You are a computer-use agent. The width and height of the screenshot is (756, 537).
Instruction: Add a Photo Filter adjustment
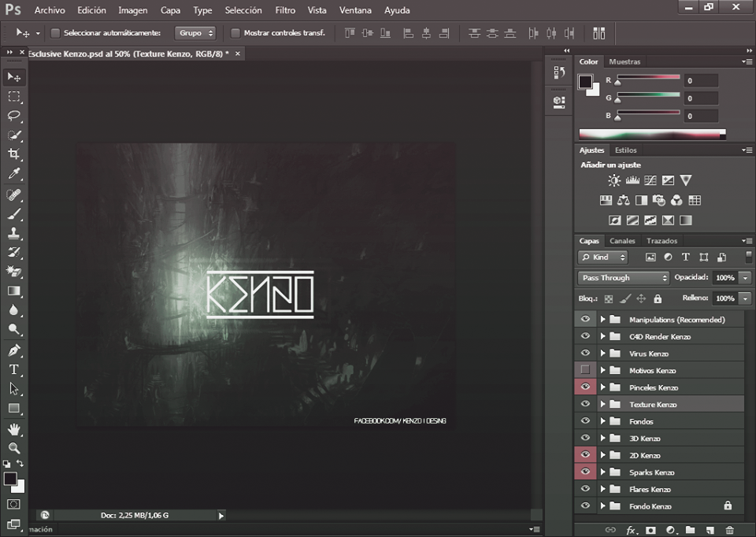pos(658,201)
